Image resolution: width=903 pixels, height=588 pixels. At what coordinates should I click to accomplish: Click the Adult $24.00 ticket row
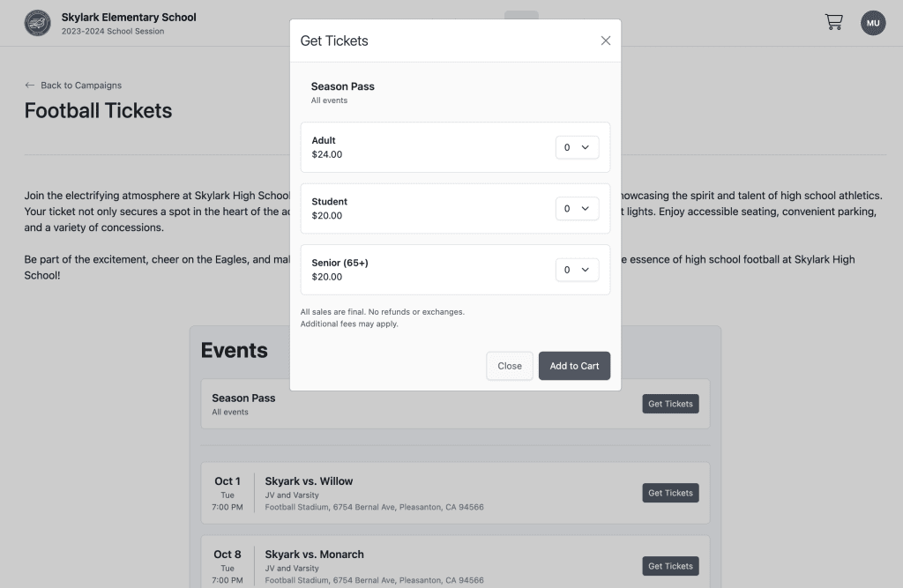click(x=455, y=147)
